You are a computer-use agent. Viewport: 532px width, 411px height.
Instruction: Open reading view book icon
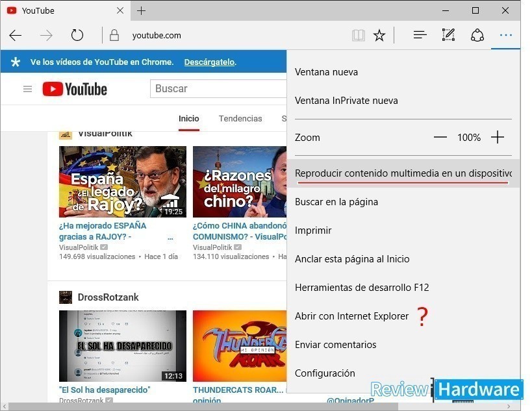[x=359, y=35]
